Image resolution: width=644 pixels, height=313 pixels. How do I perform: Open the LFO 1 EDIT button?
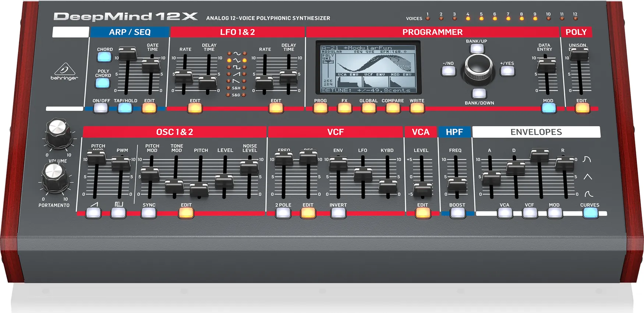[195, 108]
